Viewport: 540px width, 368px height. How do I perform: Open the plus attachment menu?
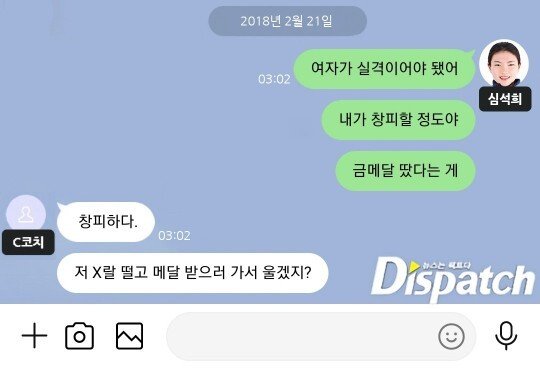pos(34,335)
